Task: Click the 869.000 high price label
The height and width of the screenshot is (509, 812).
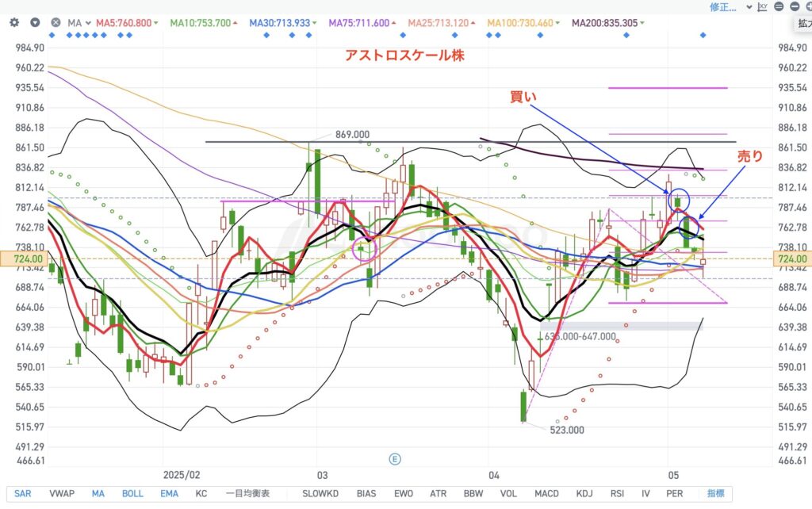Action: click(x=352, y=135)
